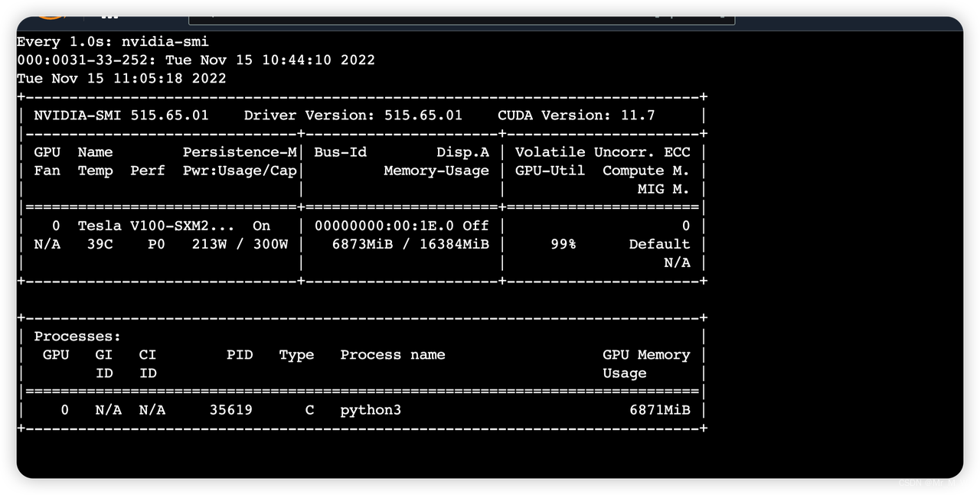
Task: Click the '6871MiB' process memory usage
Action: 659,410
